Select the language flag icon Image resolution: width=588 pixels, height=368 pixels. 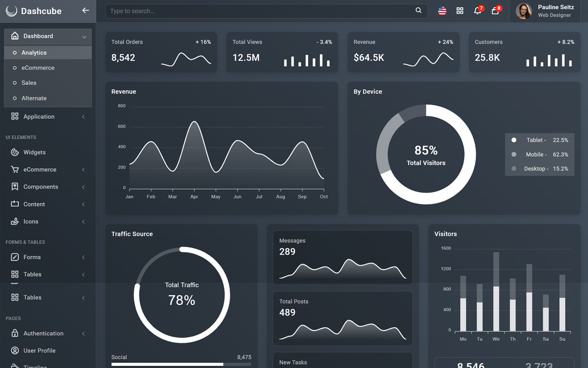pos(442,11)
